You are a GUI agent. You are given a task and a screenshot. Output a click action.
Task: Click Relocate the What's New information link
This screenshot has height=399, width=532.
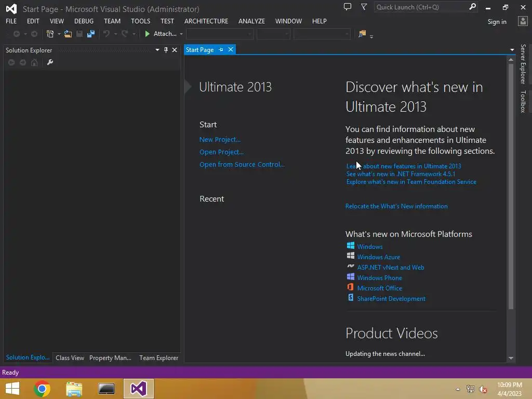tap(396, 206)
